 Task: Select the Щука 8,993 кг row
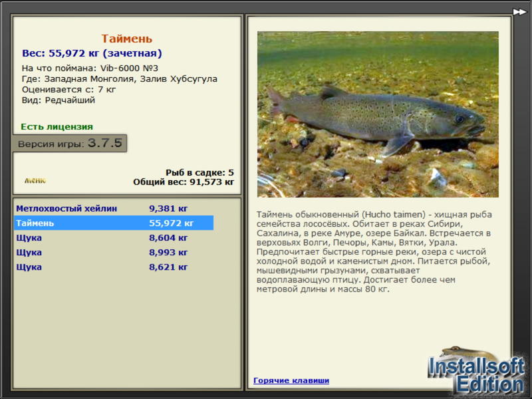[114, 252]
